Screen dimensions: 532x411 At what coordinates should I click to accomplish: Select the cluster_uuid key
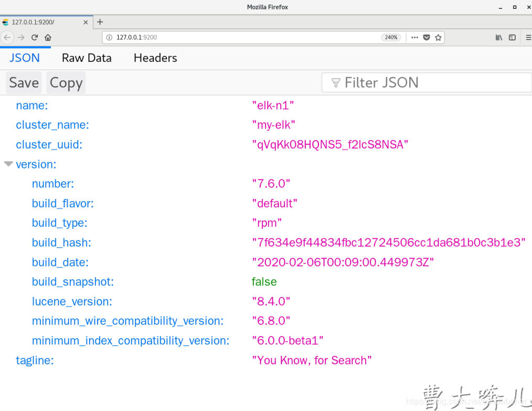(49, 144)
